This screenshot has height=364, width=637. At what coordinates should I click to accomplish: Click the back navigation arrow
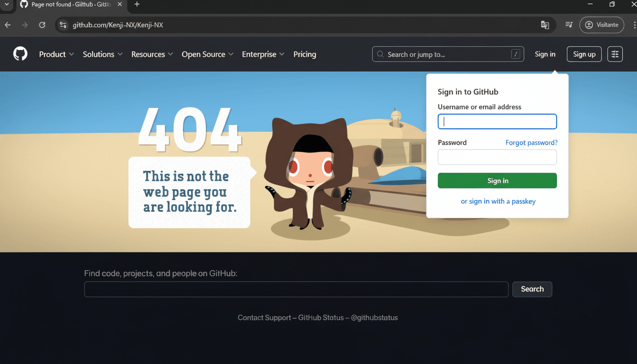pos(8,25)
